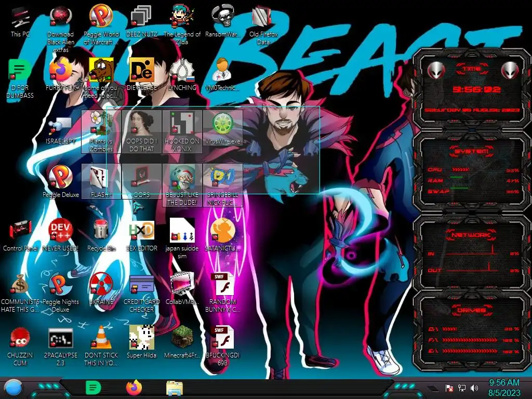Open RANDOM BUNNY SWF flash file

(x=222, y=292)
